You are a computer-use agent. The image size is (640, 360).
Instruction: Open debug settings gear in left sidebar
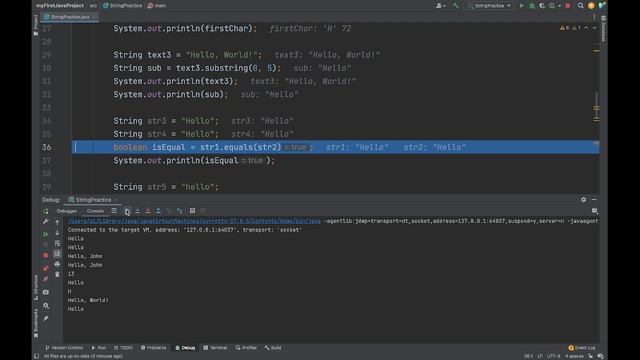coord(46,305)
